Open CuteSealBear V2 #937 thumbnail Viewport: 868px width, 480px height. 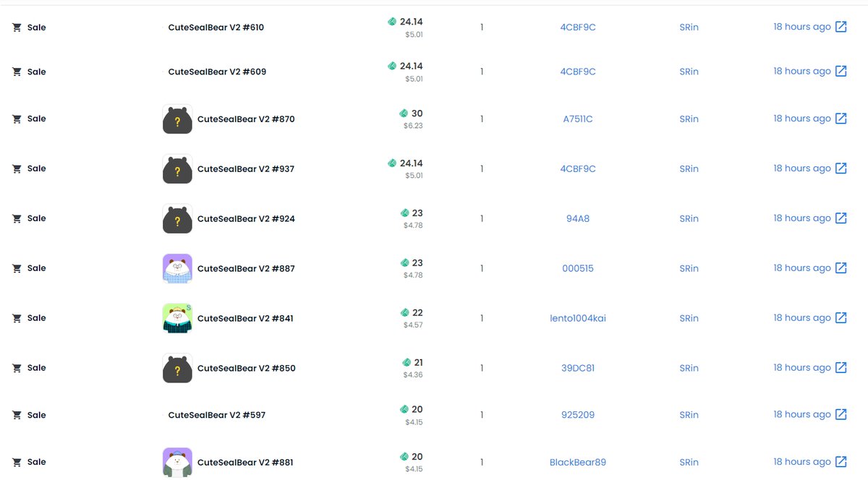point(177,168)
